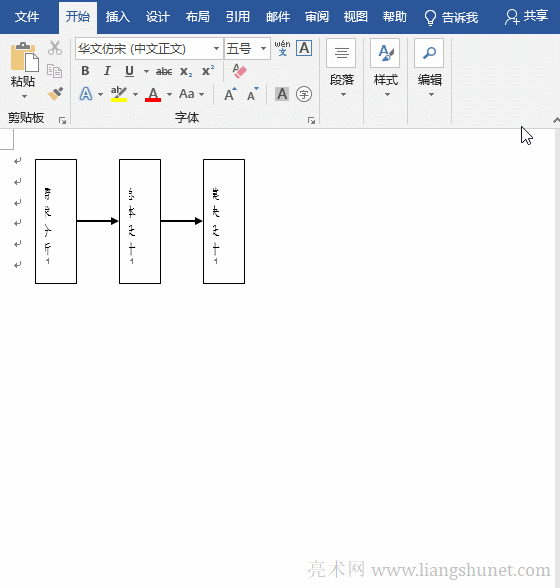The width and height of the screenshot is (560, 588).
Task: Open the Change Case dropdown arrow
Action: click(x=201, y=94)
